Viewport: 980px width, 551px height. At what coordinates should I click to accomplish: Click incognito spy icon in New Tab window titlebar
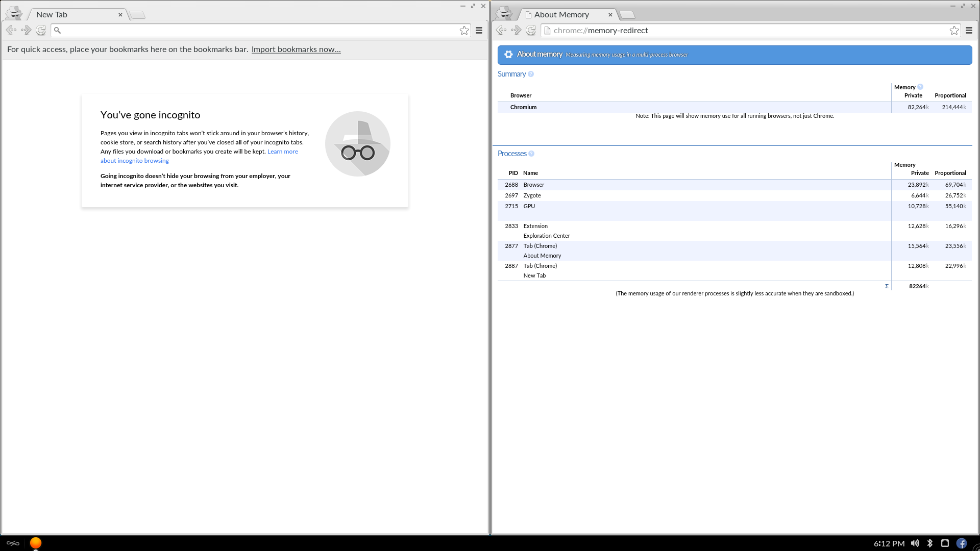tap(14, 13)
